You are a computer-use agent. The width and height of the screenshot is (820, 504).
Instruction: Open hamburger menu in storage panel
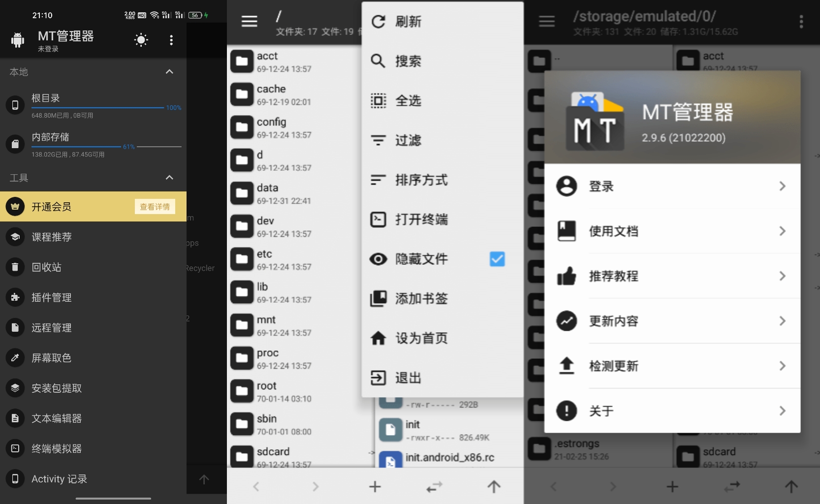(547, 21)
